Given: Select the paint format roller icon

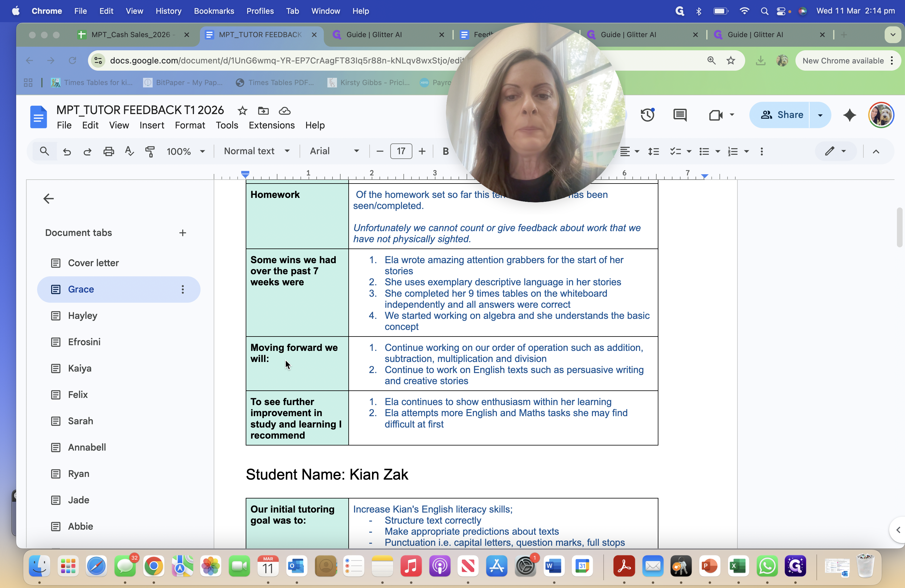Looking at the screenshot, I should [x=150, y=151].
